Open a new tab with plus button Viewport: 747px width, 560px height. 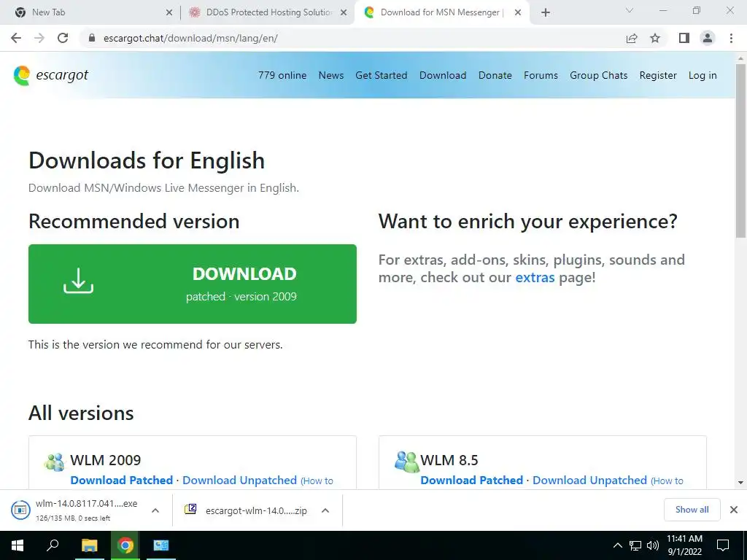[x=546, y=12]
